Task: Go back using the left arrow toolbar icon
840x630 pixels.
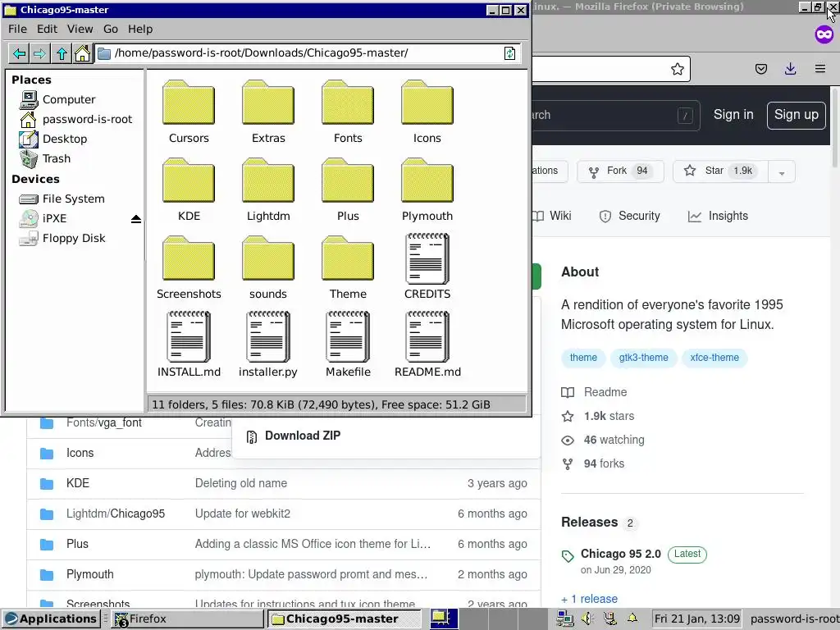Action: click(20, 53)
